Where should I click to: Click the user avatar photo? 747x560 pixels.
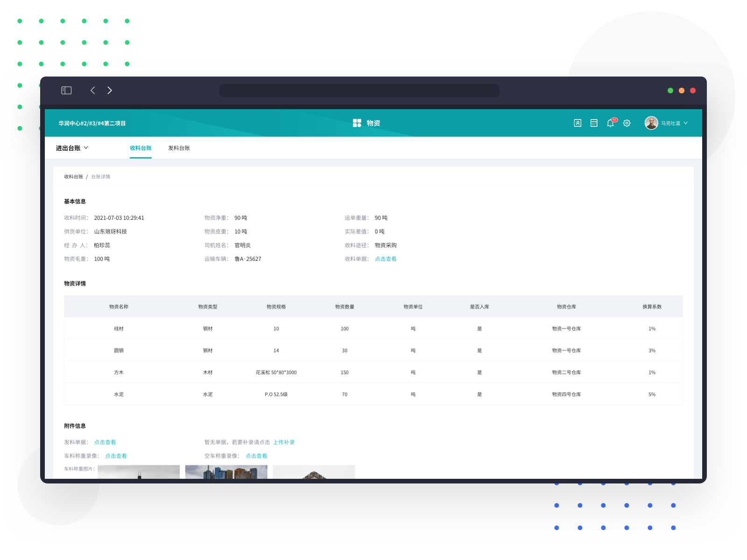pos(651,123)
